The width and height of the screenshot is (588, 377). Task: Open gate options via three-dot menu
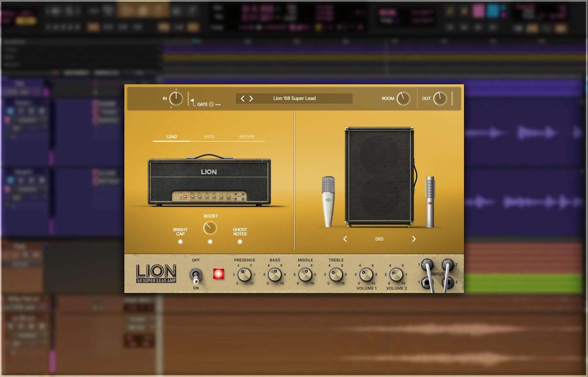point(218,105)
